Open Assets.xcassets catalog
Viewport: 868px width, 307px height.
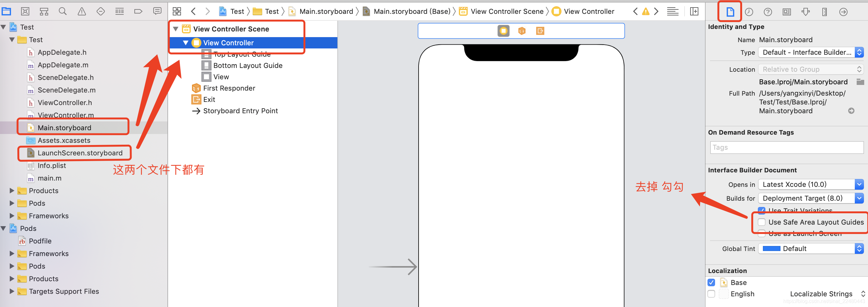coord(64,140)
